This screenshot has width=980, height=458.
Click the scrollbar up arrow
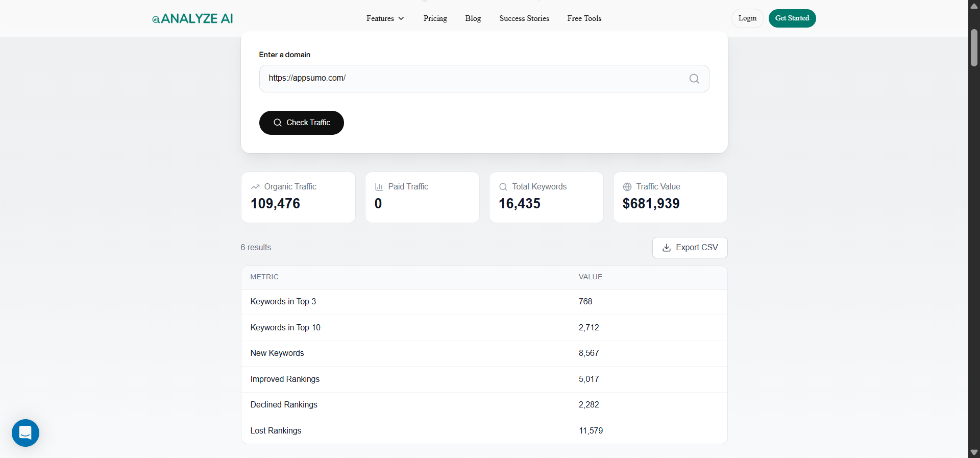pyautogui.click(x=974, y=6)
